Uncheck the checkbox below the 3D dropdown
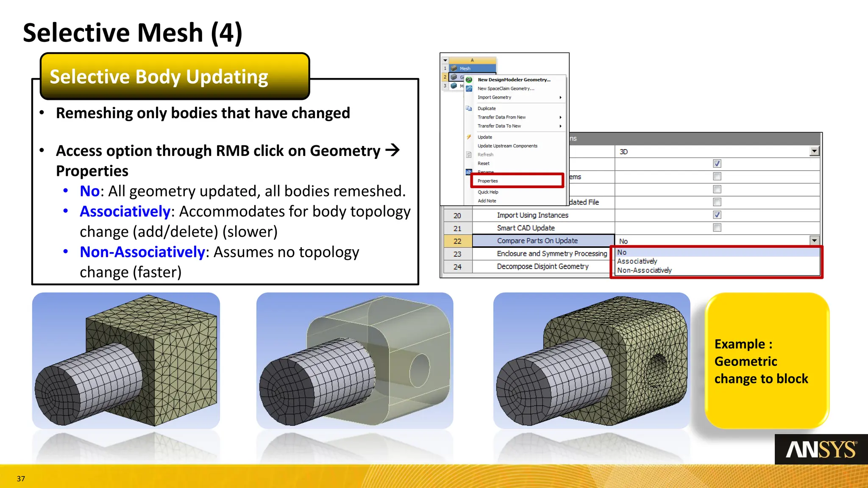This screenshot has height=488, width=868. (x=717, y=164)
